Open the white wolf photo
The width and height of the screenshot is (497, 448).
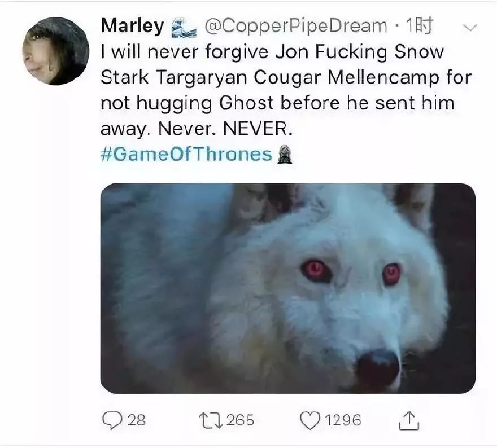point(287,288)
